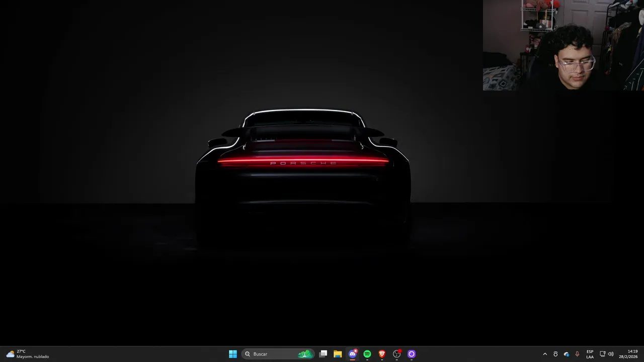This screenshot has width=644, height=362.
Task: Click the Buscar search box
Action: 278,354
